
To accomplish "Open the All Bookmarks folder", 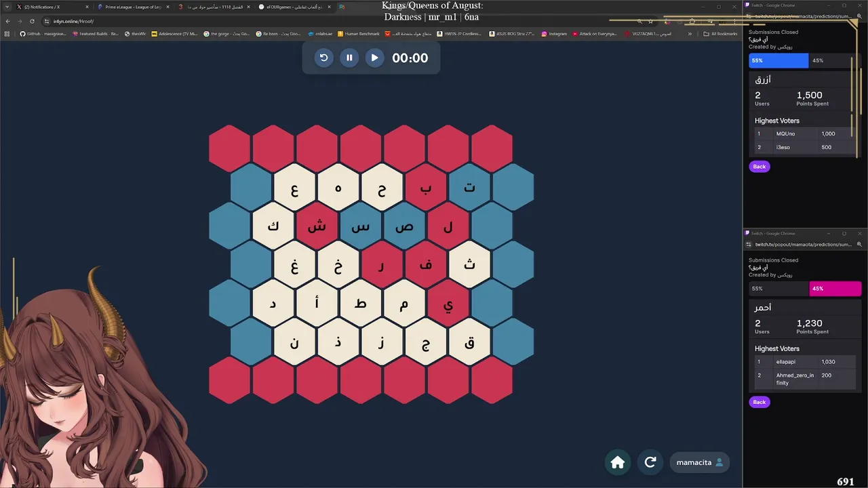I will [720, 33].
